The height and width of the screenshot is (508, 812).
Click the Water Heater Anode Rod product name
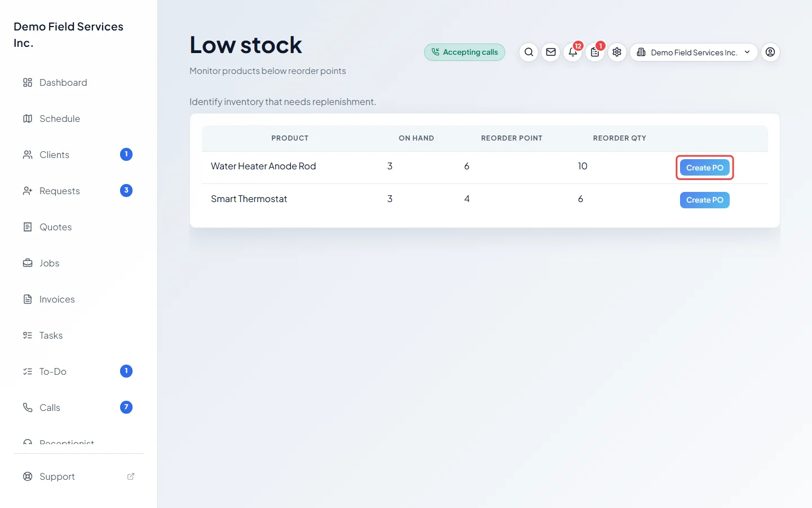coord(263,166)
